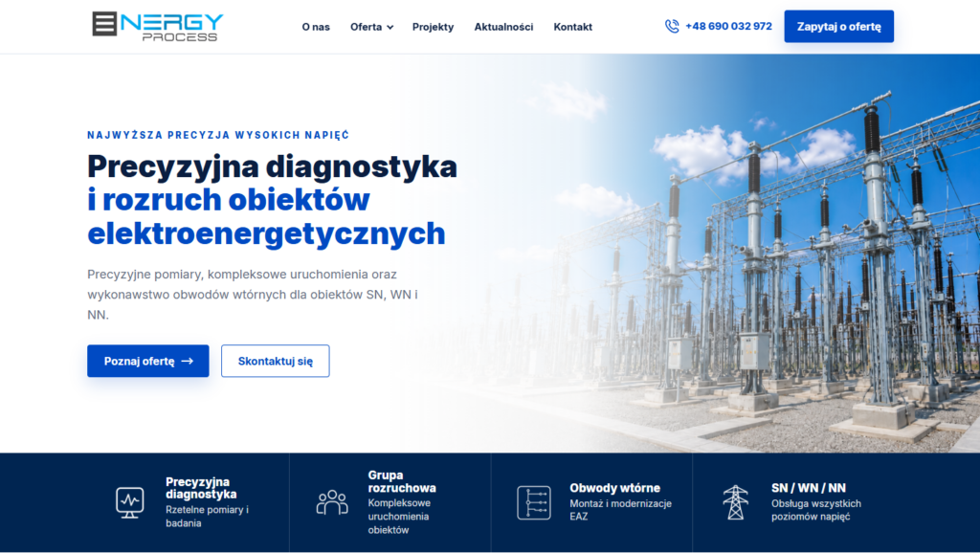Image resolution: width=980 pixels, height=553 pixels.
Task: Click the Poznaj ofertę button
Action: [x=148, y=361]
